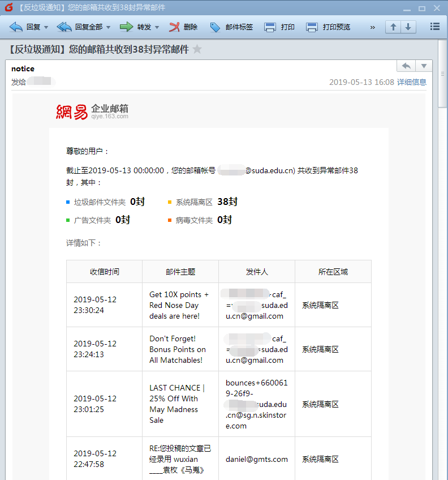Click Reply All (回复全部) icon
448x480 pixels.
[64, 27]
